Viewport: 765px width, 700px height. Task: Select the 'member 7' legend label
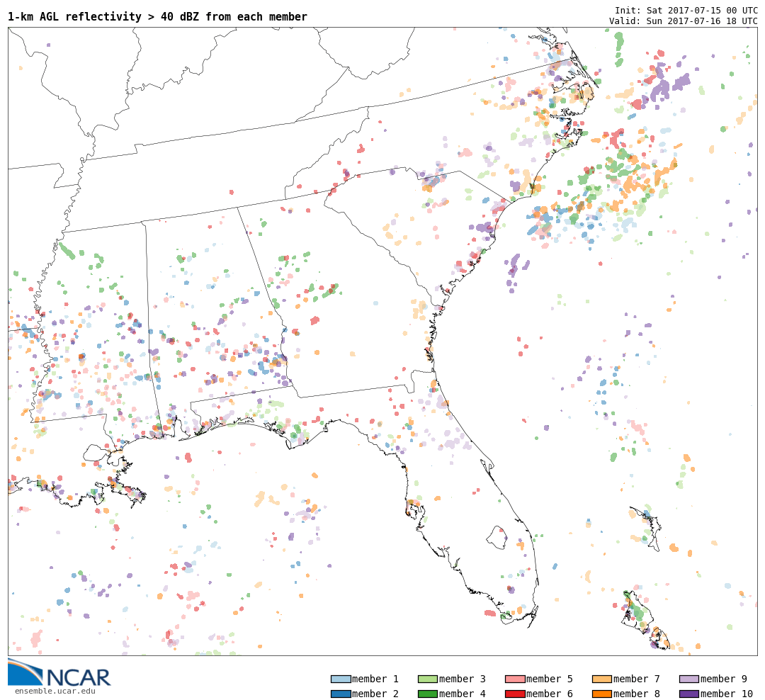point(637,679)
